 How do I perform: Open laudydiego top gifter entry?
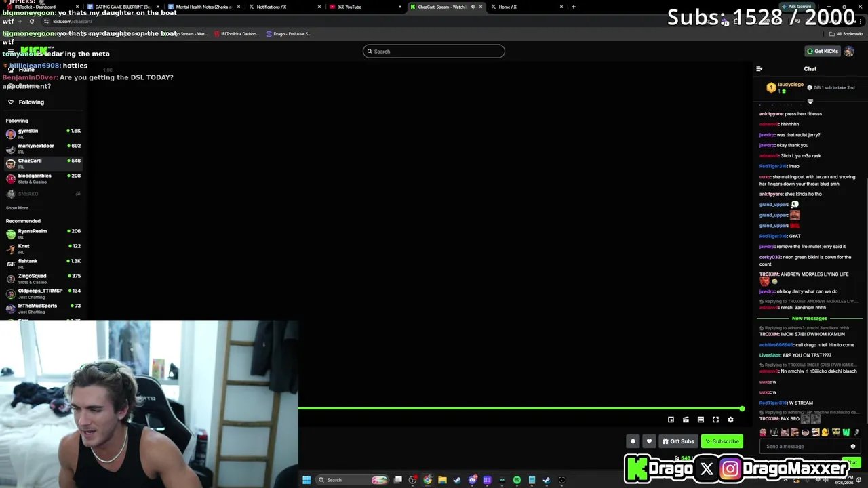[x=785, y=87]
